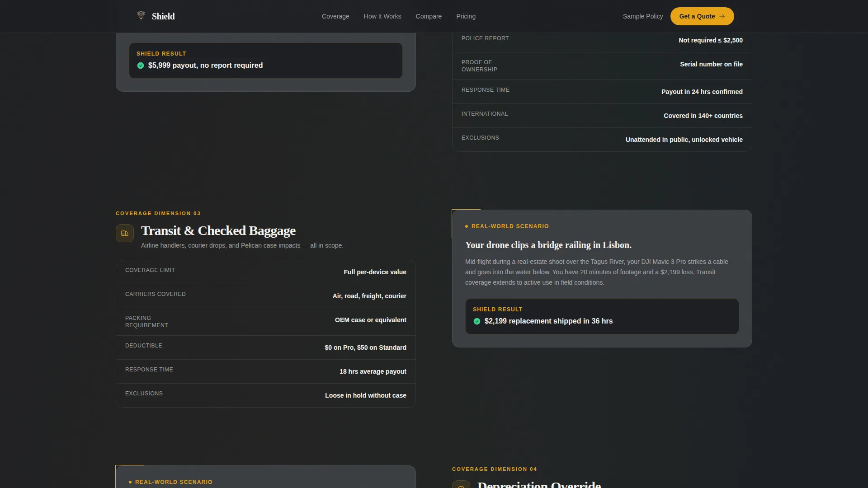This screenshot has width=868, height=488.
Task: Click 'Serial number on file' value
Action: click(x=711, y=64)
